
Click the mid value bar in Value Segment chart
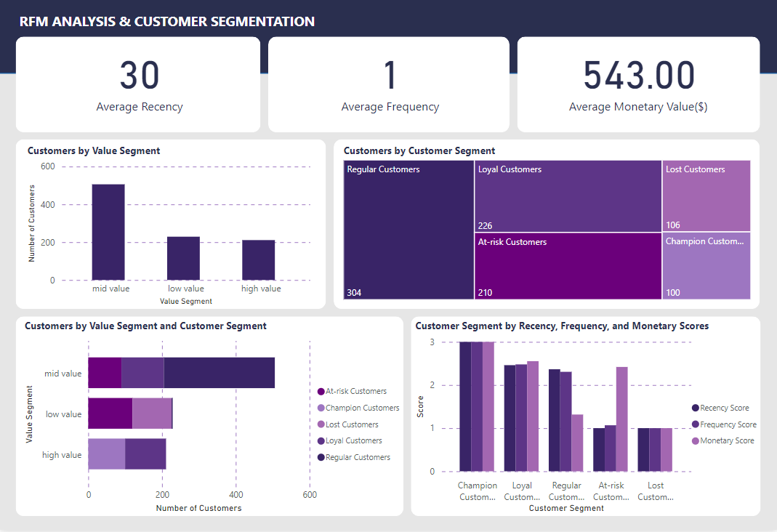click(x=109, y=233)
